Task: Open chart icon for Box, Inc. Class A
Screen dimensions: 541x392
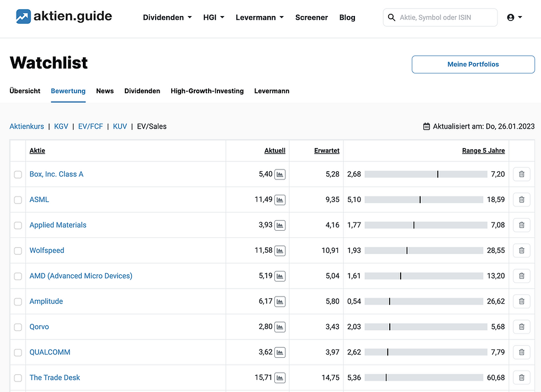Action: pyautogui.click(x=280, y=174)
